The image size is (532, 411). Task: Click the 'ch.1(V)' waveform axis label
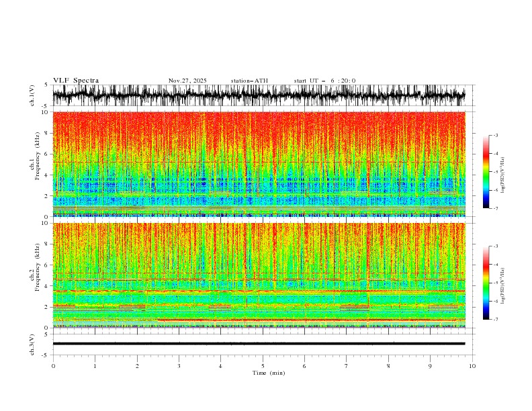[32, 95]
